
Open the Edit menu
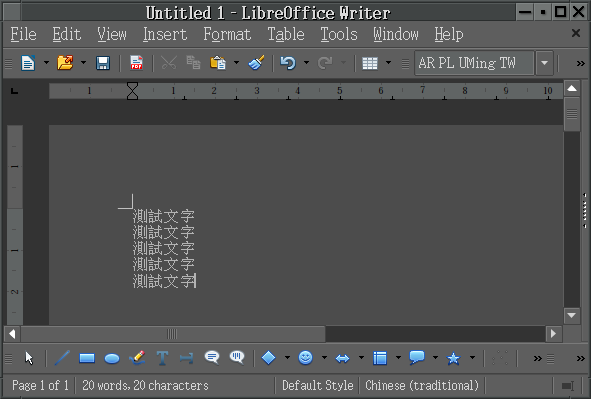pos(67,34)
